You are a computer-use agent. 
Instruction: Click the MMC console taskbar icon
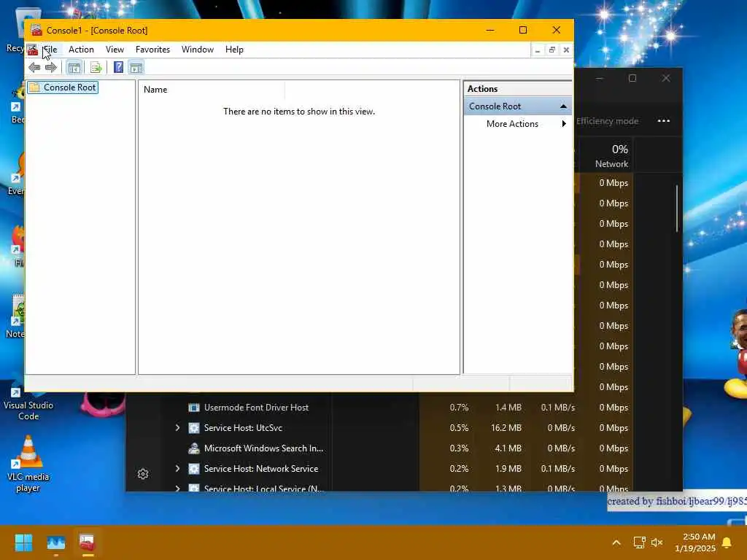click(x=88, y=542)
